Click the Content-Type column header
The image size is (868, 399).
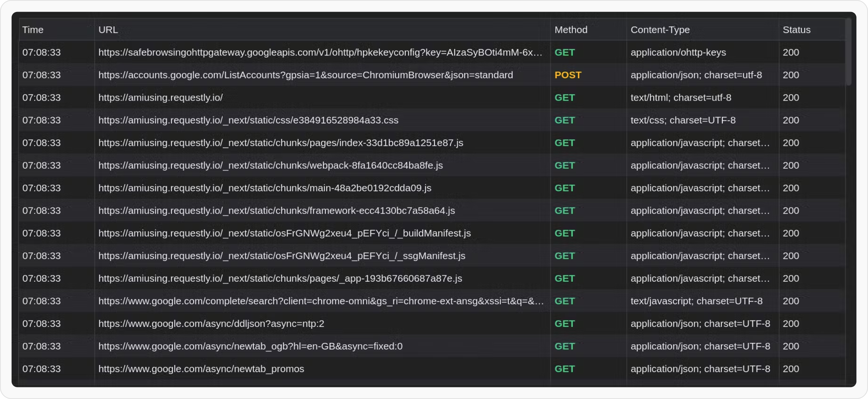(x=660, y=30)
